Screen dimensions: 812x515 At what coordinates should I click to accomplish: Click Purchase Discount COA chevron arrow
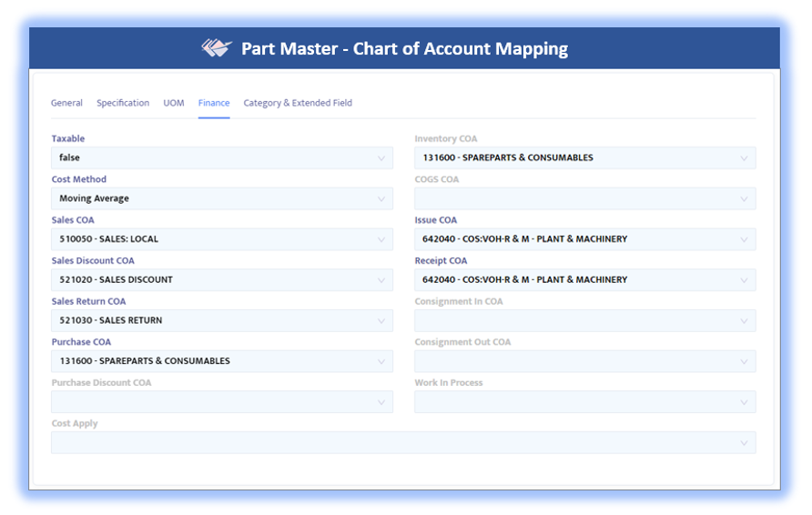tap(381, 402)
